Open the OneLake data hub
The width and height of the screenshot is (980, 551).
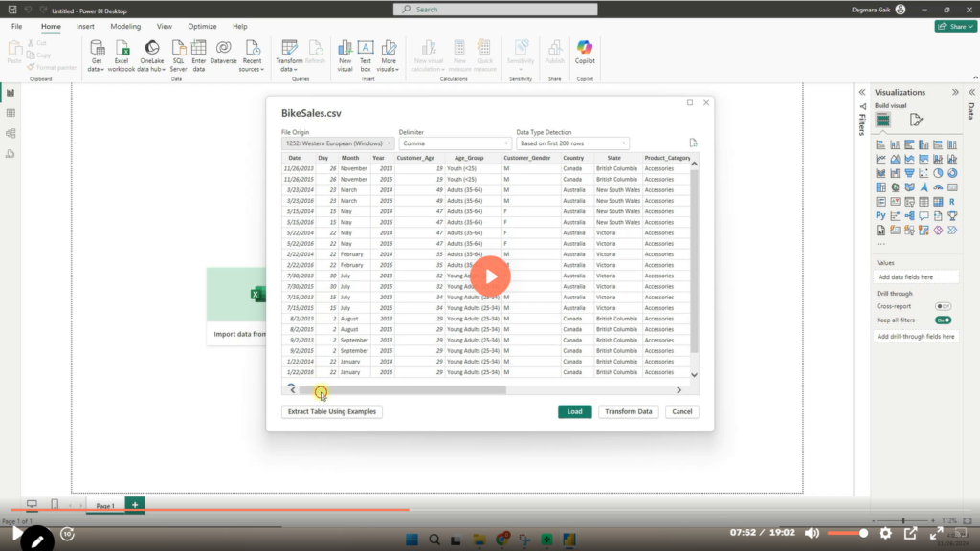(151, 55)
